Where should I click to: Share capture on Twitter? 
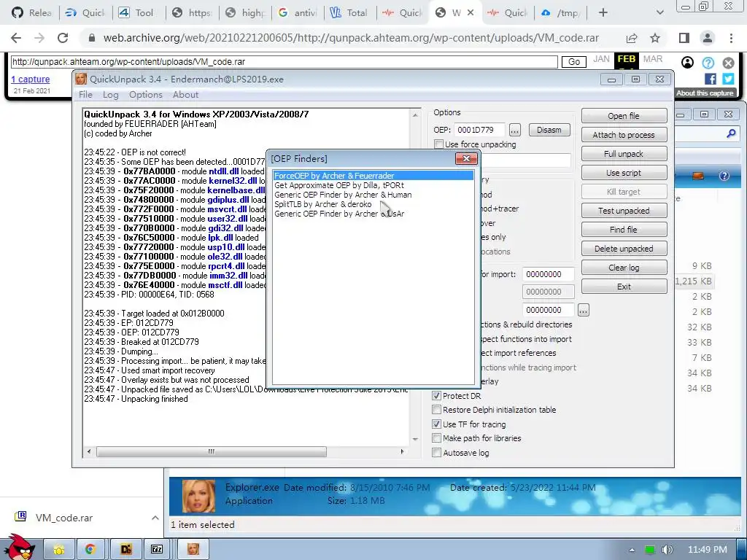pos(728,79)
